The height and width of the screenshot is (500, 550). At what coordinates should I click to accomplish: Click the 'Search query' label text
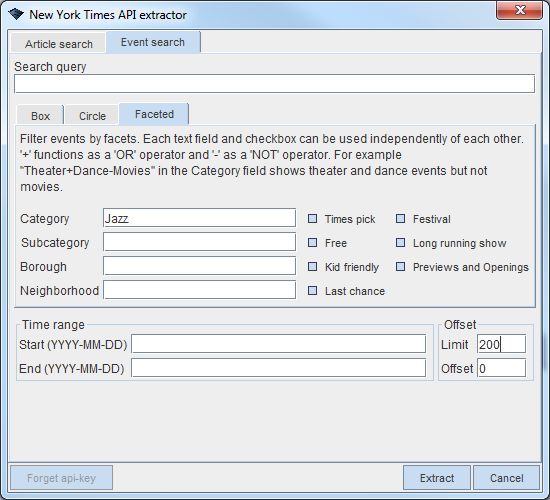pyautogui.click(x=50, y=67)
